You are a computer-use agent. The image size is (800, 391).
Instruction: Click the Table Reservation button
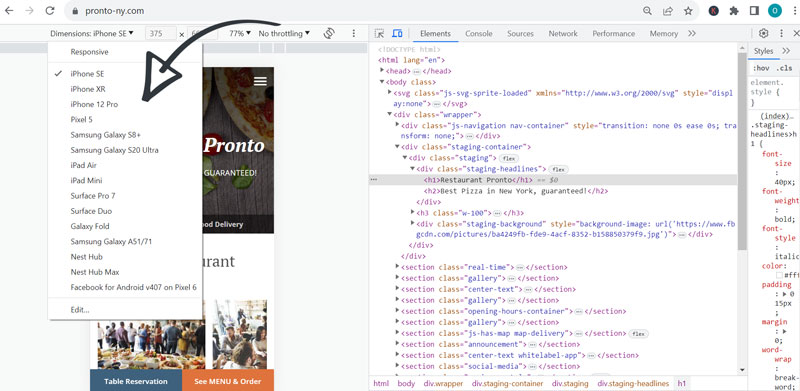(x=136, y=381)
